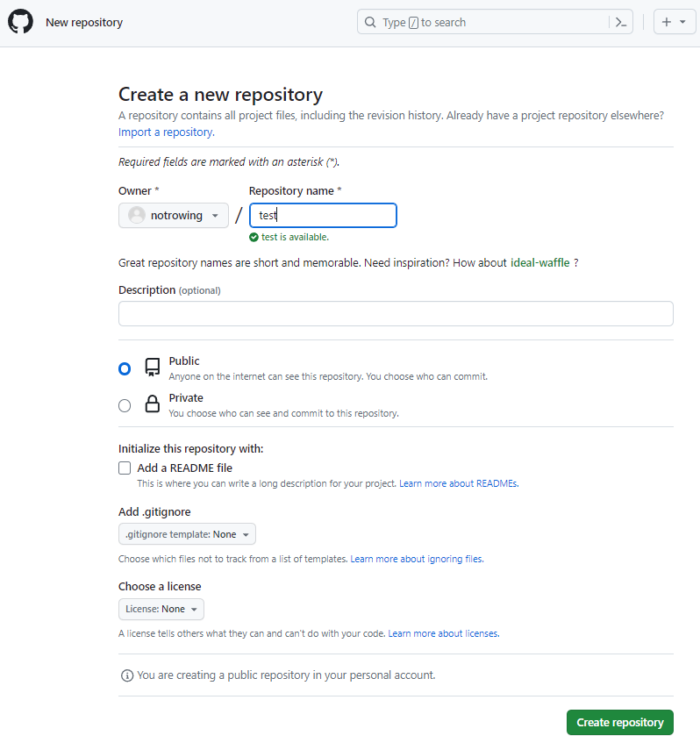Click the green availability checkmark icon
This screenshot has width=700, height=750.
[254, 237]
